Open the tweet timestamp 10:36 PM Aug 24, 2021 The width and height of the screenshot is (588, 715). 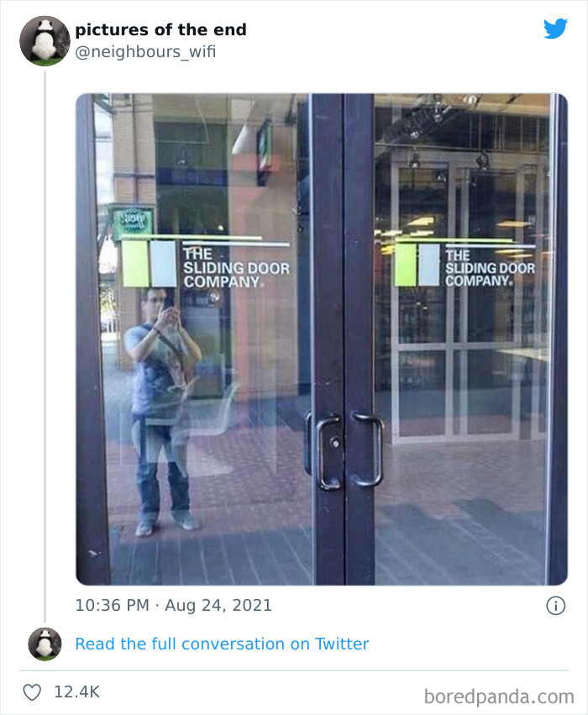174,606
